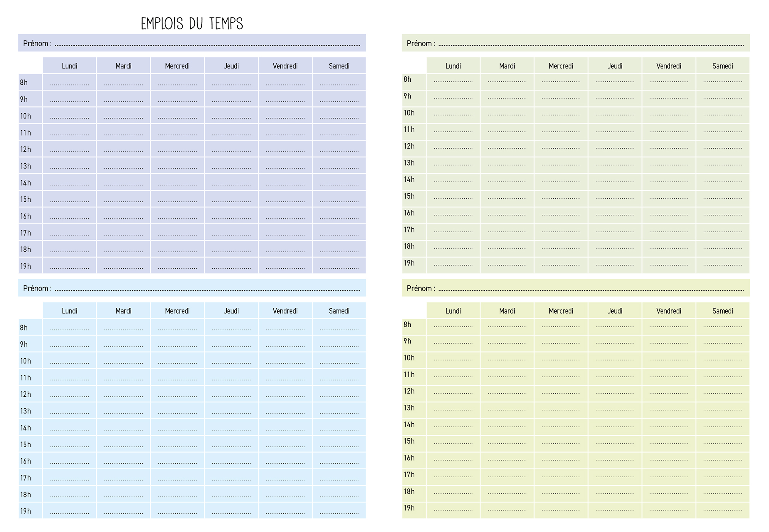Select the Lundi header in purple table
The height and width of the screenshot is (532, 769).
pos(70,66)
